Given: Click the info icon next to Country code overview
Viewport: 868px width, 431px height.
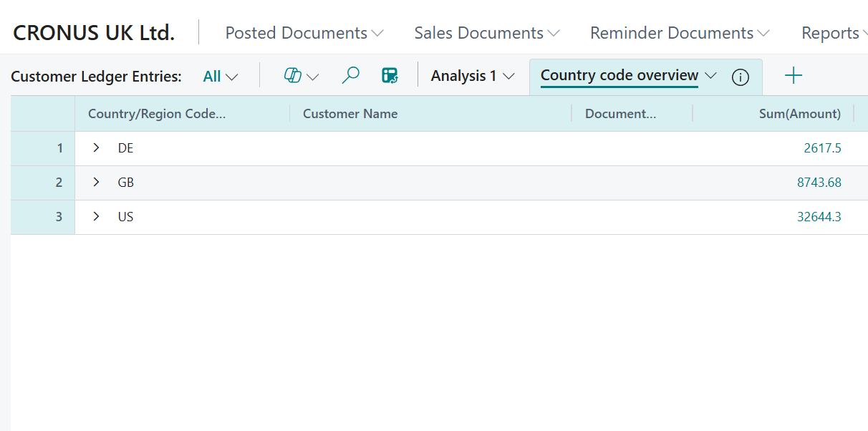Looking at the screenshot, I should click(x=740, y=77).
